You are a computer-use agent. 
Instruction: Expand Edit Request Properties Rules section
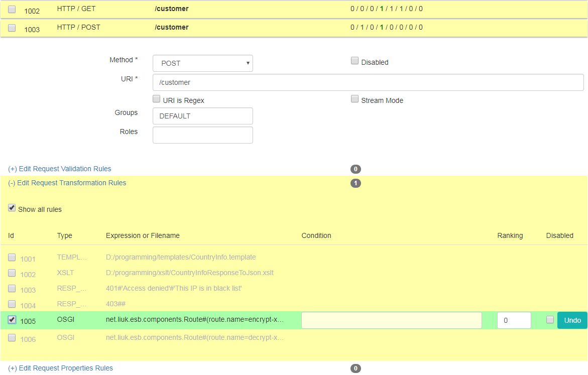click(60, 368)
